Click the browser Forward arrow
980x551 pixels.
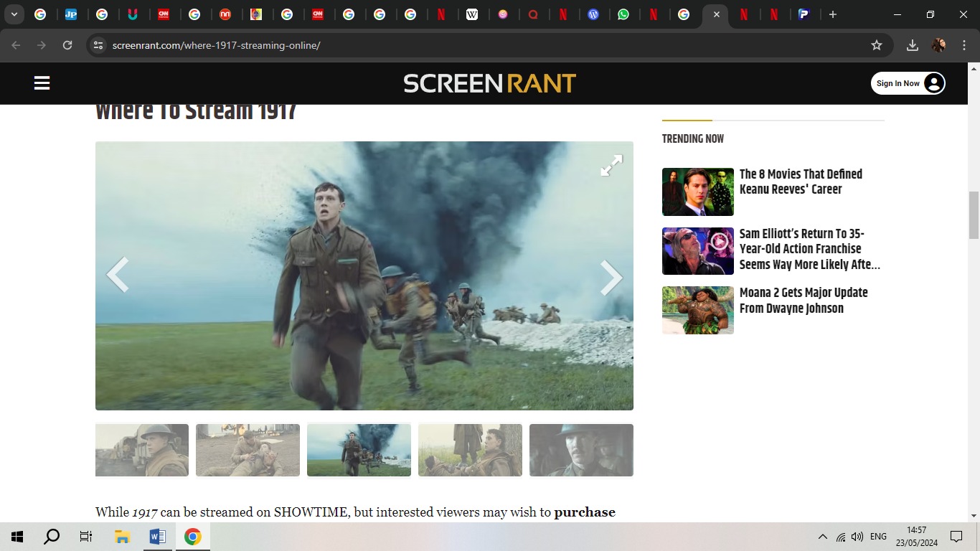point(42,45)
